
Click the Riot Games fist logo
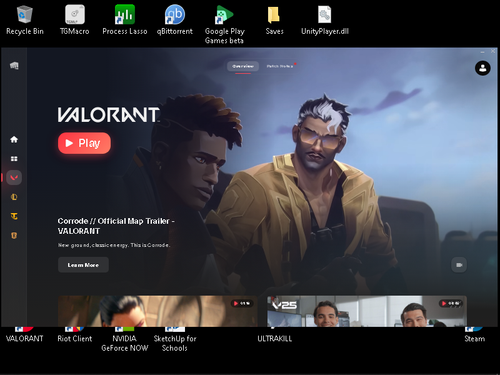14,66
